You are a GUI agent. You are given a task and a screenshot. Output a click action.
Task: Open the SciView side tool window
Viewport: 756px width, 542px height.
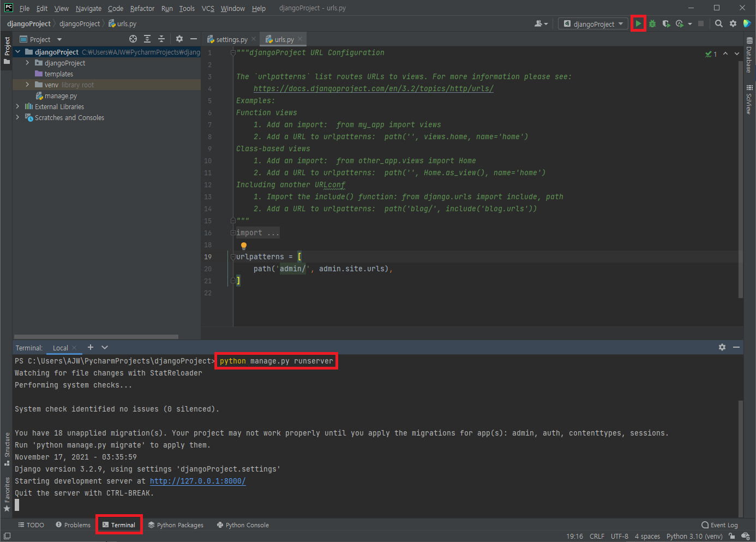pyautogui.click(x=749, y=99)
